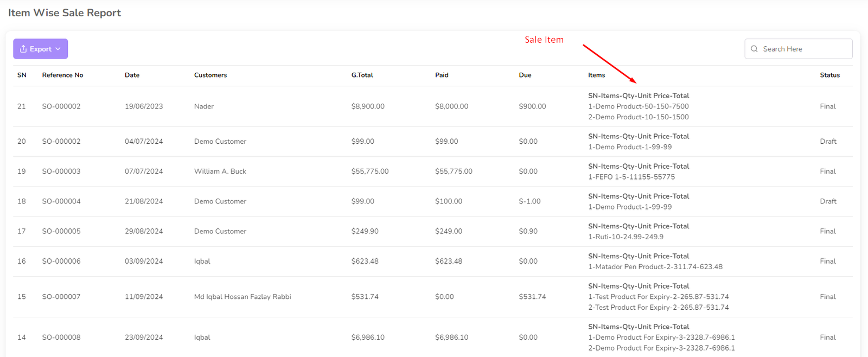
Task: Open the SO-000008 reference row
Action: click(x=61, y=337)
